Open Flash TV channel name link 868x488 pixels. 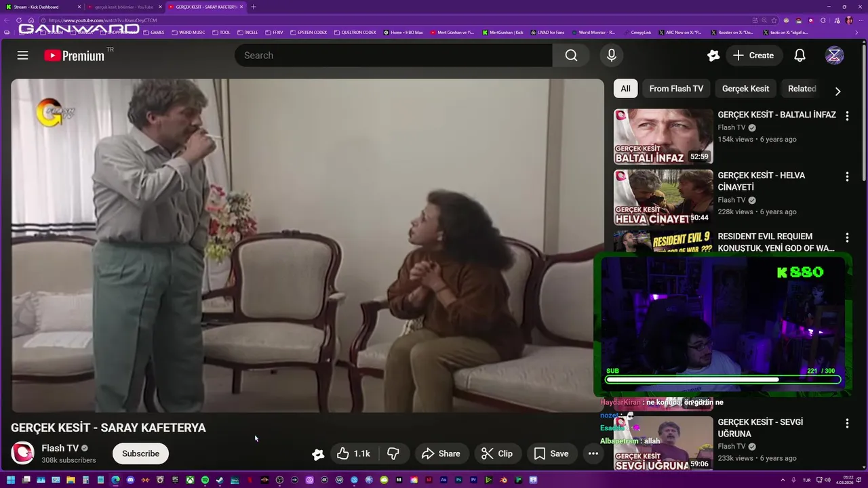coord(60,448)
